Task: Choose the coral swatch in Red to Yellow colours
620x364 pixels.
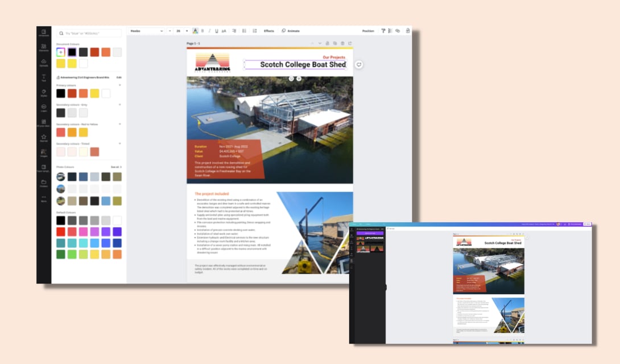Action: tap(60, 133)
